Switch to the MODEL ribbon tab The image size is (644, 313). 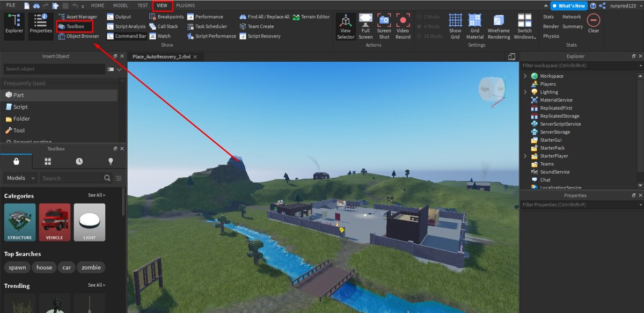click(x=121, y=5)
